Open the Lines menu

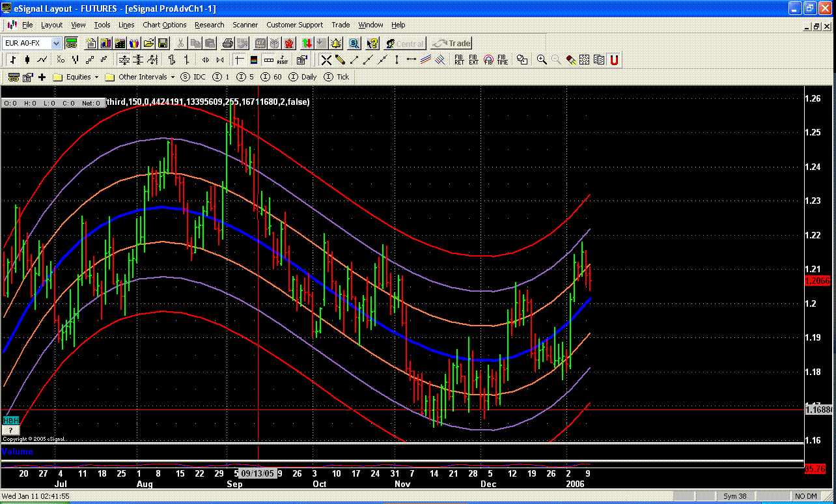(126, 25)
